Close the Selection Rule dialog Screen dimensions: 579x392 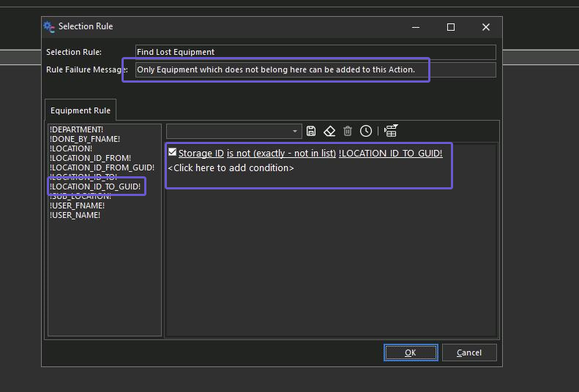point(486,27)
